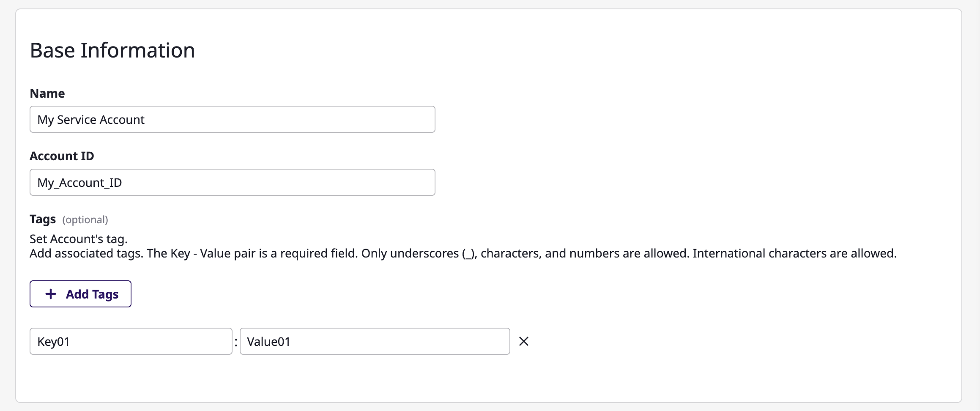Viewport: 980px width, 411px height.
Task: Place cursor in "My Service Account" text
Action: [91, 120]
